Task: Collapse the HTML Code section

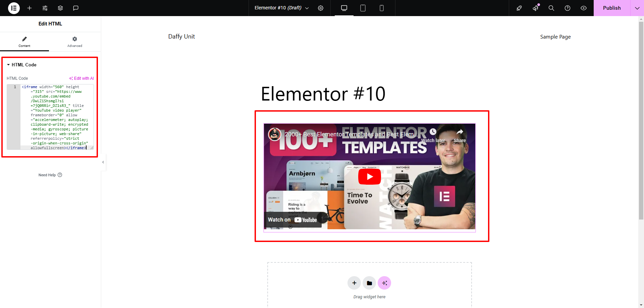Action: tap(22, 65)
